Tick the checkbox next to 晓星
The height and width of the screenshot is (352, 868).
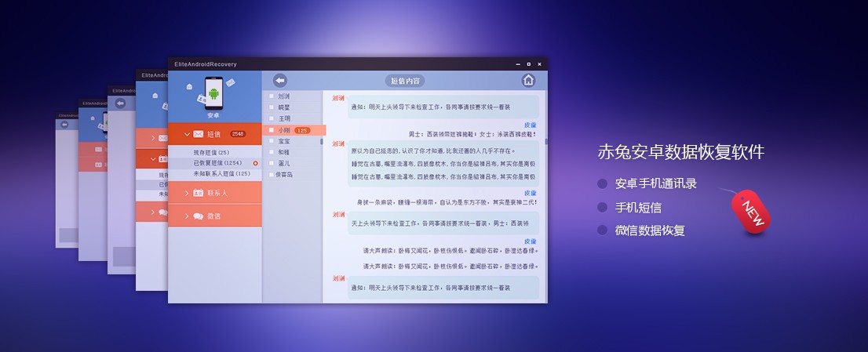click(x=272, y=107)
